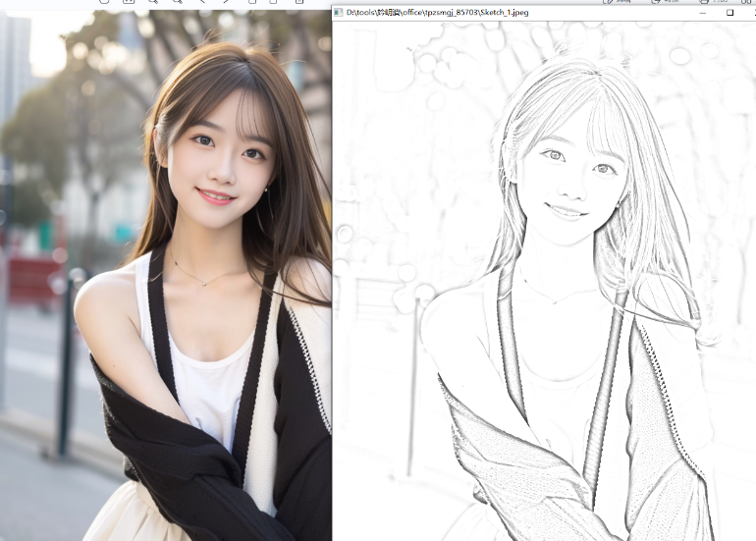Click the pencil sketch image in Sketch_1.jpeg window
The width and height of the screenshot is (756, 541).
tap(544, 281)
